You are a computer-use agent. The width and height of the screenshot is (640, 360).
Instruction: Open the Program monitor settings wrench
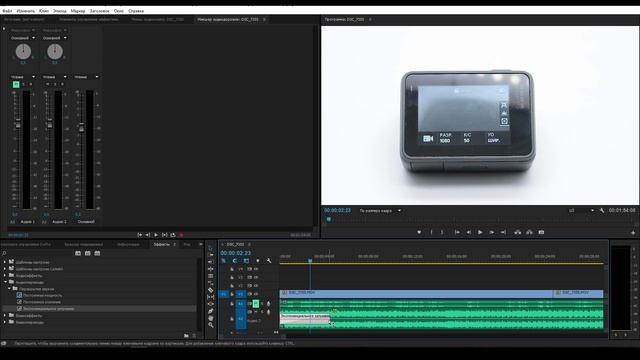coord(602,211)
